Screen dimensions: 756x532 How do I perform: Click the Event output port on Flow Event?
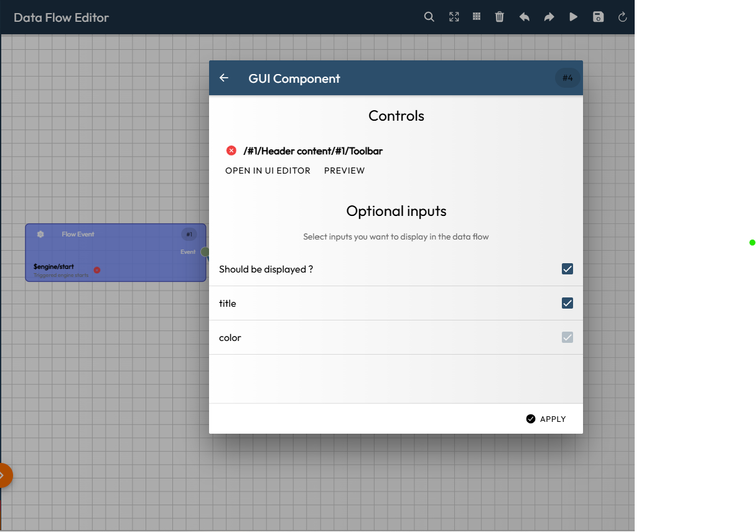click(x=205, y=252)
